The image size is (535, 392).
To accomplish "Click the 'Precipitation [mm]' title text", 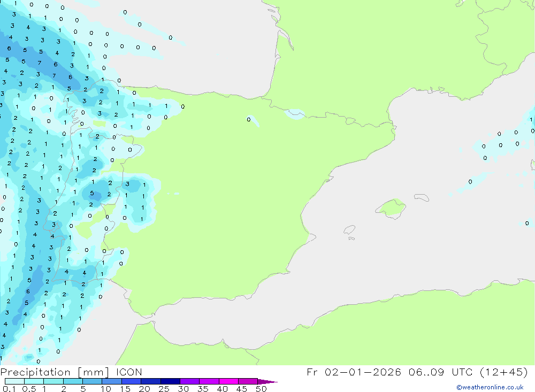I will 55,372.
